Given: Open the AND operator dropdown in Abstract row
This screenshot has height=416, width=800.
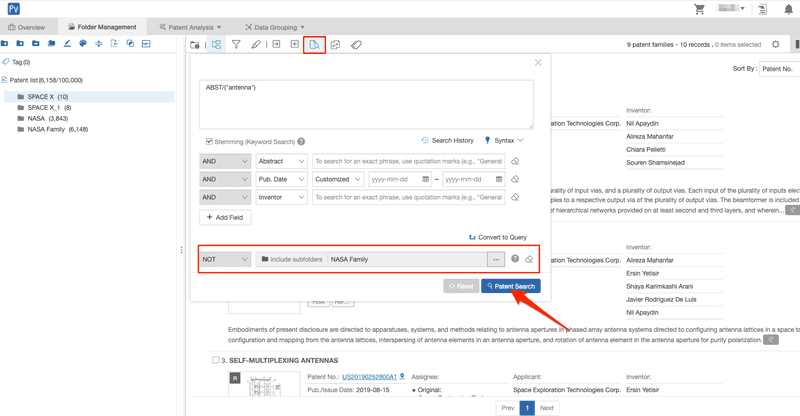Looking at the screenshot, I should (x=225, y=161).
